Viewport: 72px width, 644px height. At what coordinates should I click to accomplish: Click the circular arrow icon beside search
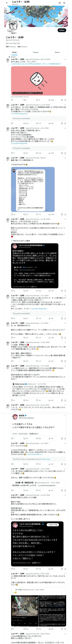(60, 3)
